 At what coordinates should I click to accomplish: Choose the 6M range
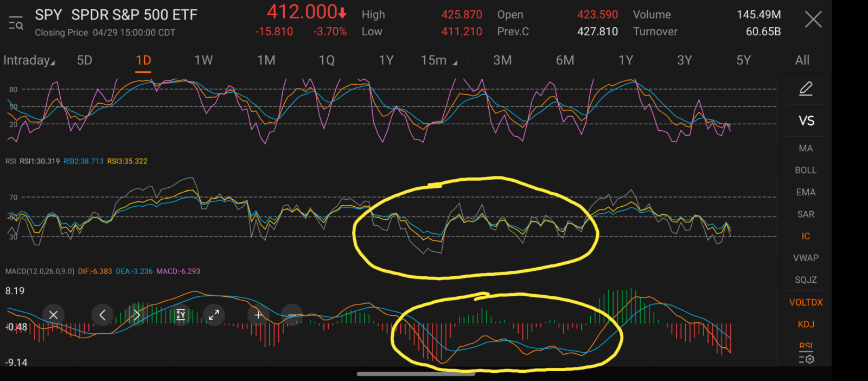565,60
